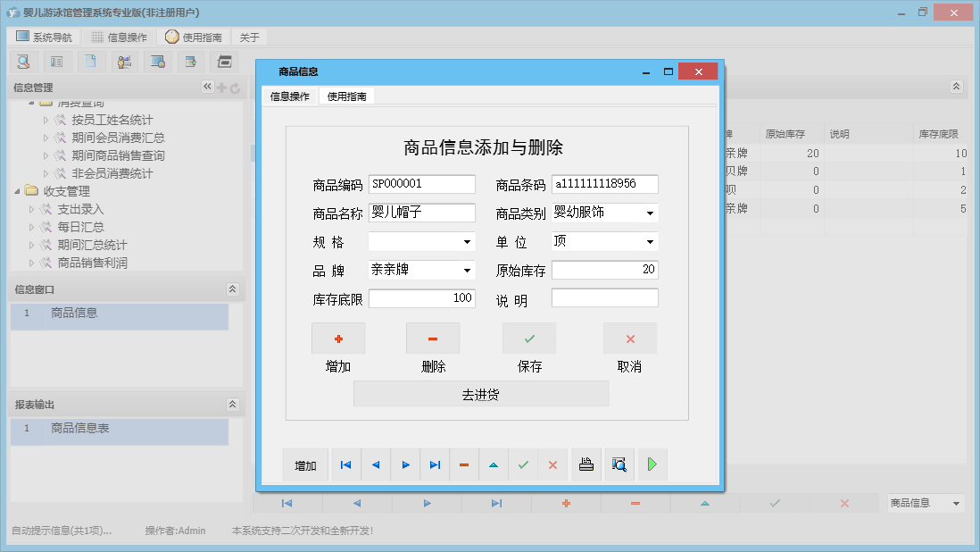Click the print icon in the dialog navigator
The width and height of the screenshot is (980, 552).
pos(586,464)
